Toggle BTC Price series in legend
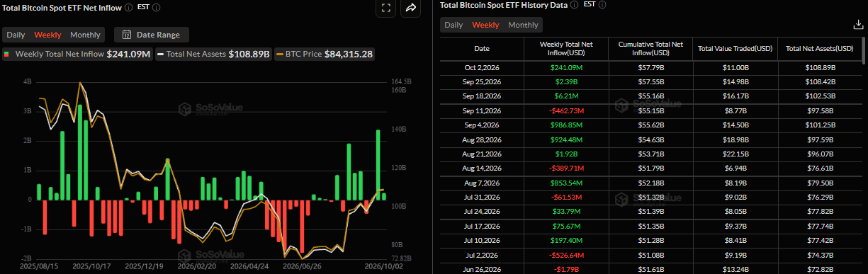868x274 pixels. [325, 54]
